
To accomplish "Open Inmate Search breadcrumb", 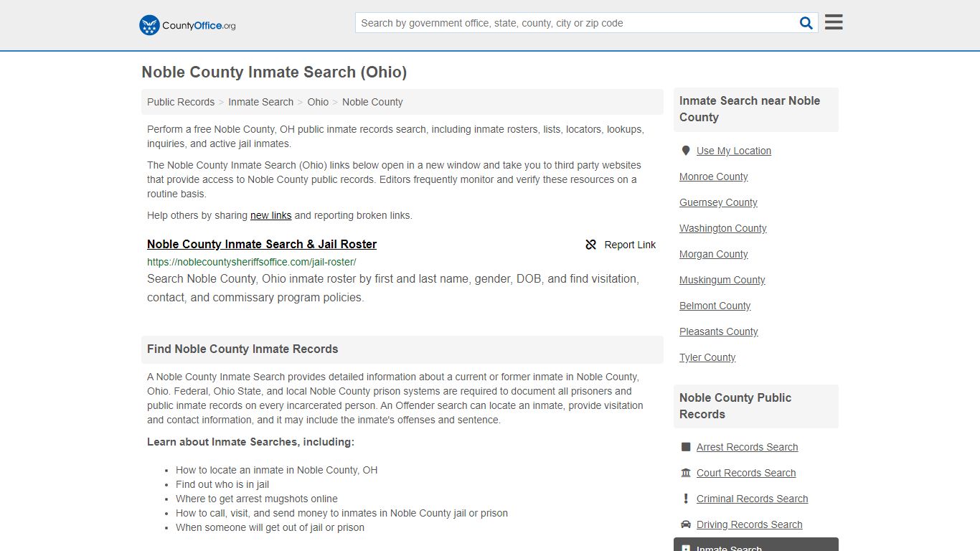I will pyautogui.click(x=260, y=102).
